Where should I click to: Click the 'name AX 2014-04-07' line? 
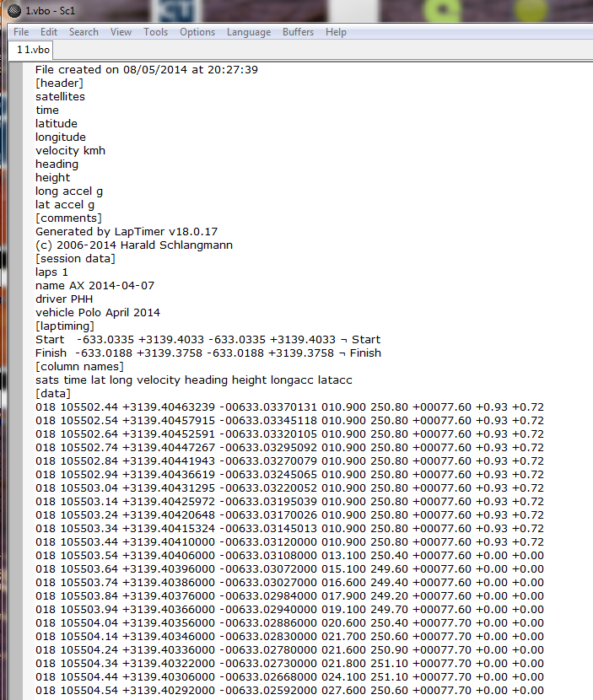(x=94, y=286)
